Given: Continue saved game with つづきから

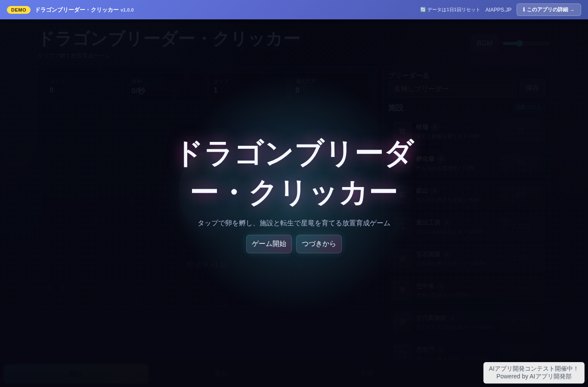Looking at the screenshot, I should click(319, 244).
